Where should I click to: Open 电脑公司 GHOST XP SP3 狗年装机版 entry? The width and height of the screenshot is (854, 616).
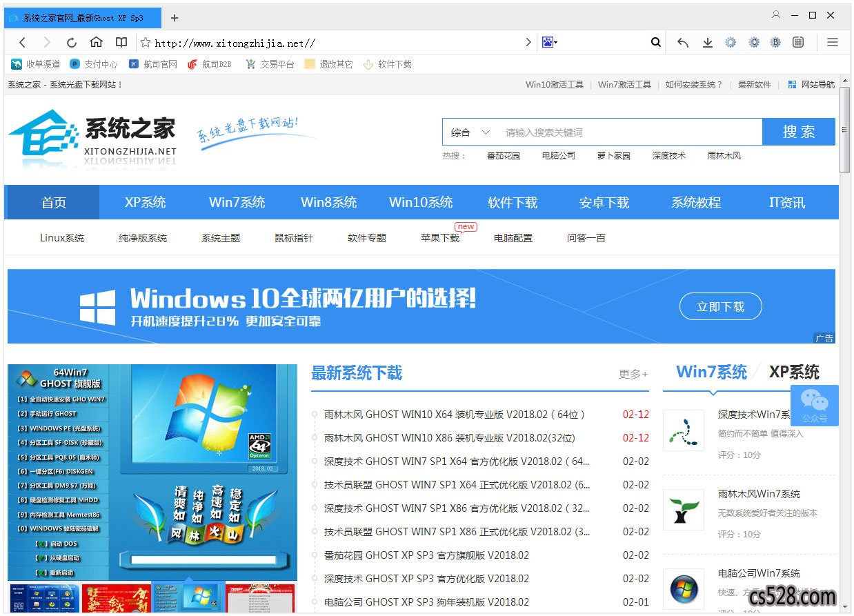coord(426,602)
